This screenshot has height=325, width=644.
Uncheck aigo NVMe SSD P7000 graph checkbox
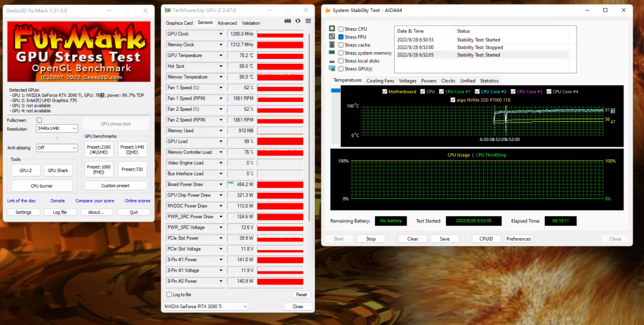pyautogui.click(x=453, y=100)
